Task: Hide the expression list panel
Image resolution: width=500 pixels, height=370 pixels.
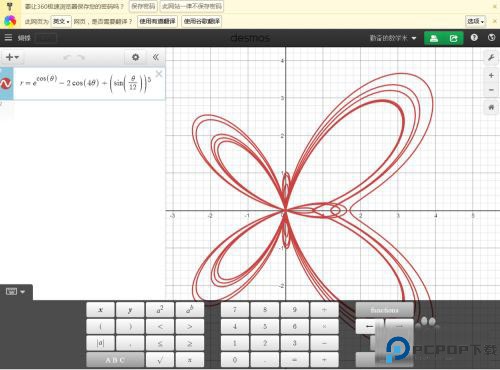Action: [x=156, y=57]
